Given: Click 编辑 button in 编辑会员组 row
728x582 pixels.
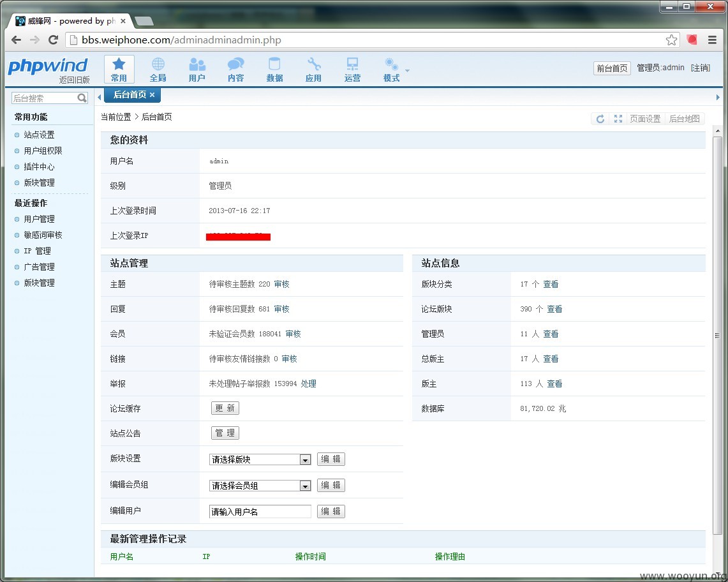Looking at the screenshot, I should coord(331,485).
